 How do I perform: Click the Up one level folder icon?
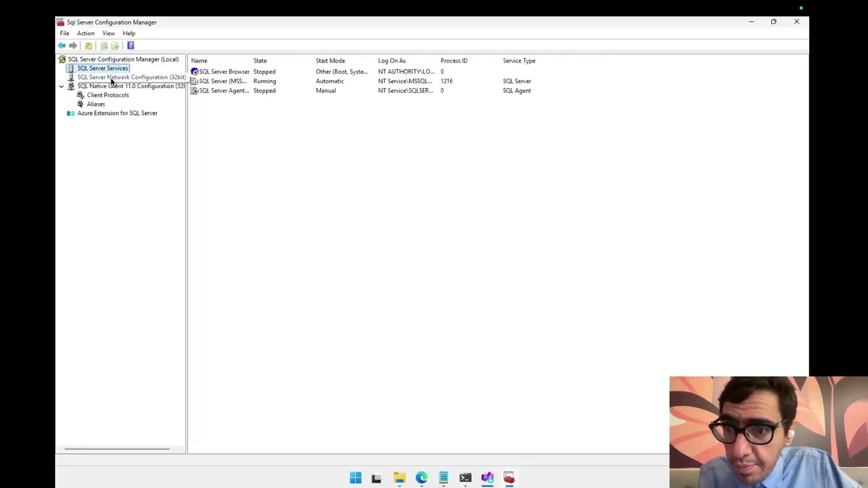(89, 45)
